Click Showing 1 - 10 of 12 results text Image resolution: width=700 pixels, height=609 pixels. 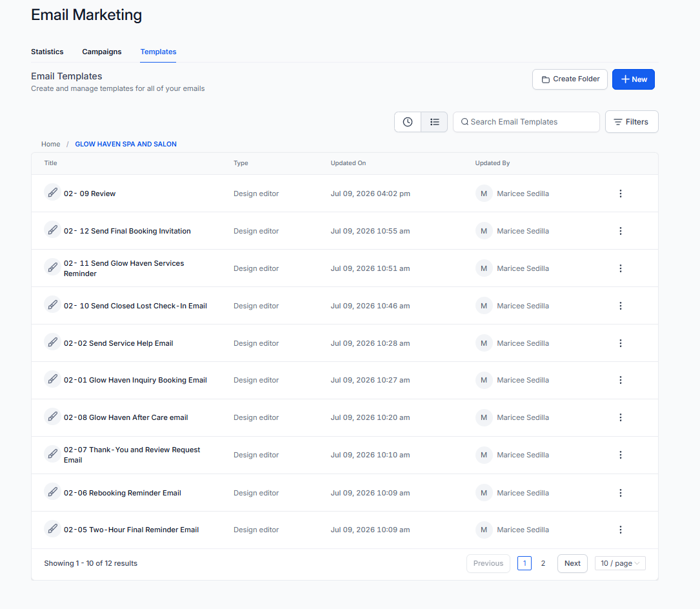(90, 563)
